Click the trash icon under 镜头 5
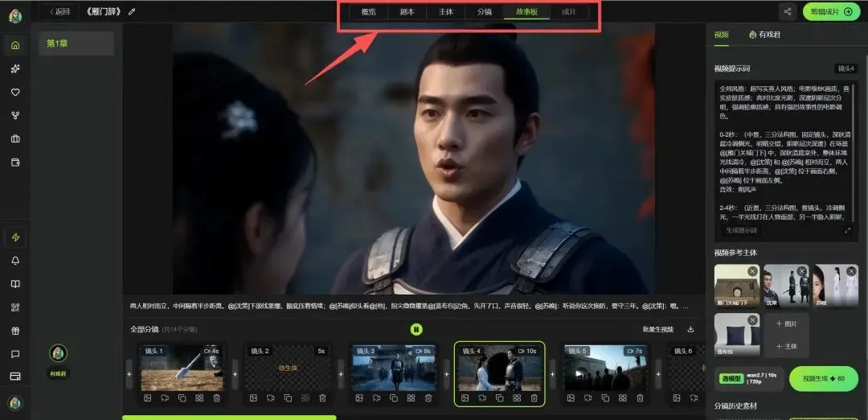Screen dimensions: 868x420 [640, 397]
